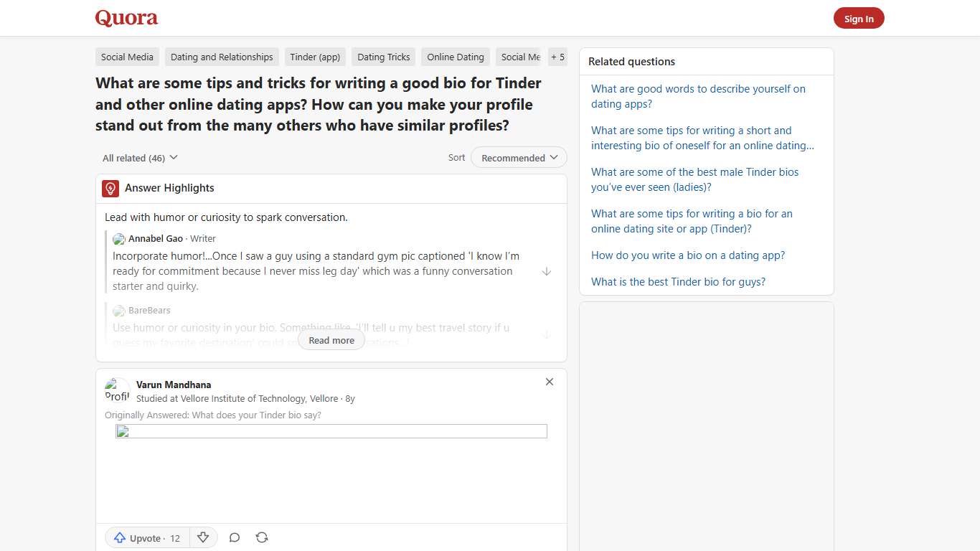Toggle downvote on Varun Mandhana's answer
The width and height of the screenshot is (980, 551).
203,537
